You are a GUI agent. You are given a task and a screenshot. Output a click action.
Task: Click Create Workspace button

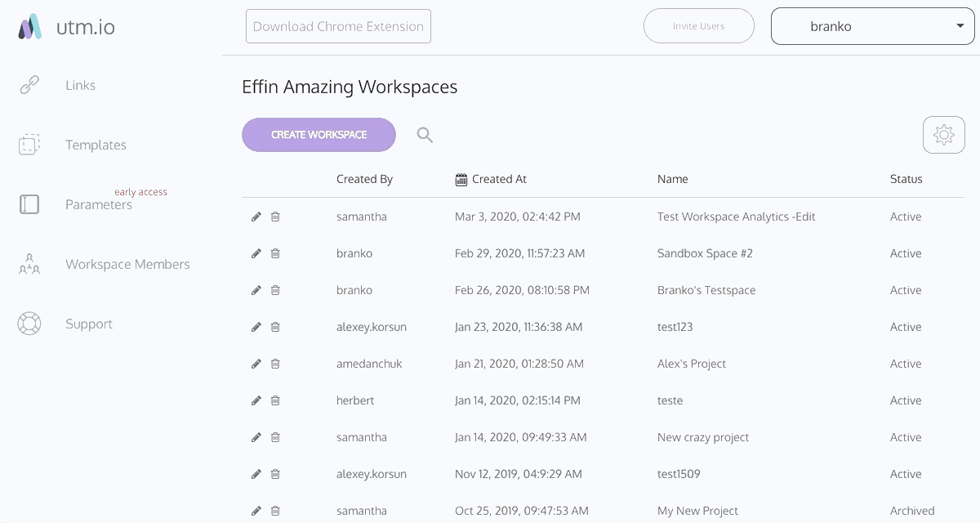(x=318, y=135)
